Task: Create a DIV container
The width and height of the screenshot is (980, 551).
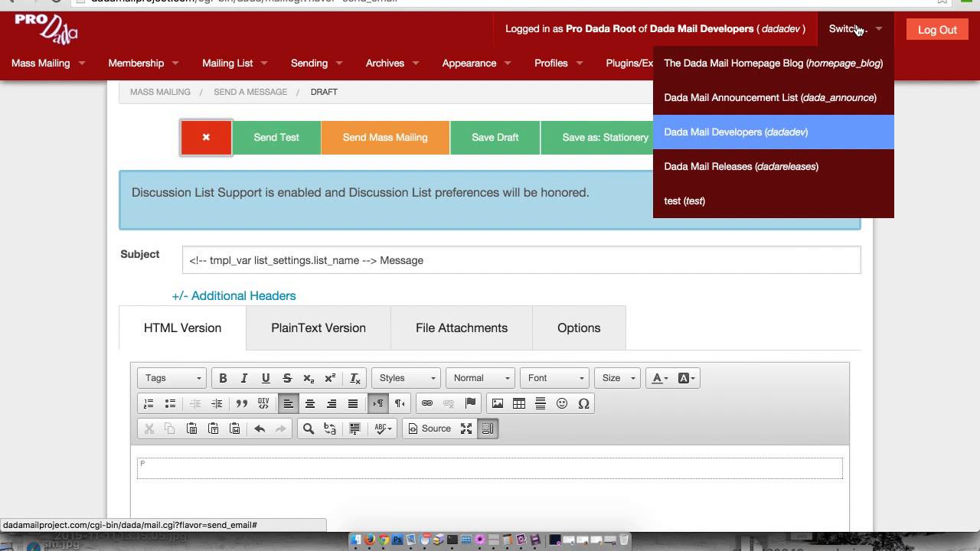Action: pos(263,403)
